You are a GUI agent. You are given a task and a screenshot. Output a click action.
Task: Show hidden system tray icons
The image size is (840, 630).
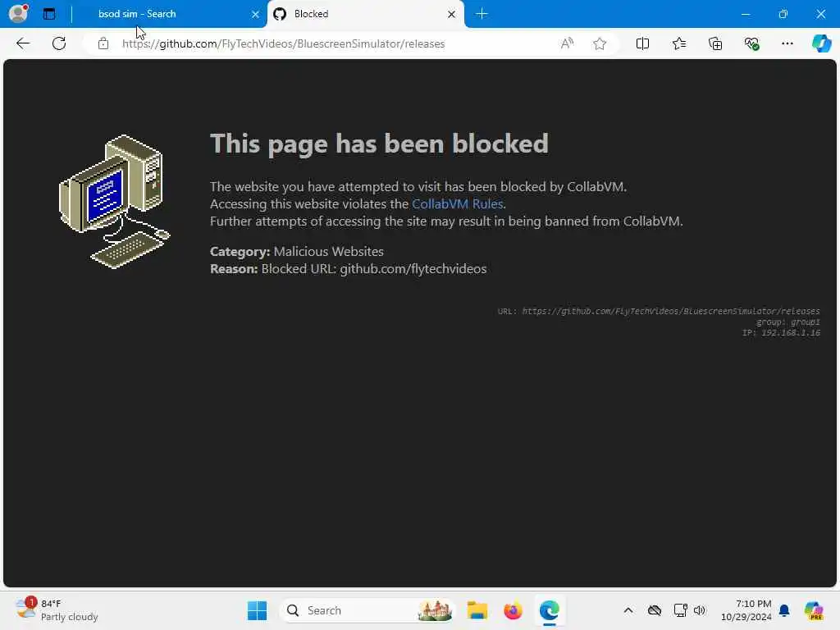tap(628, 610)
